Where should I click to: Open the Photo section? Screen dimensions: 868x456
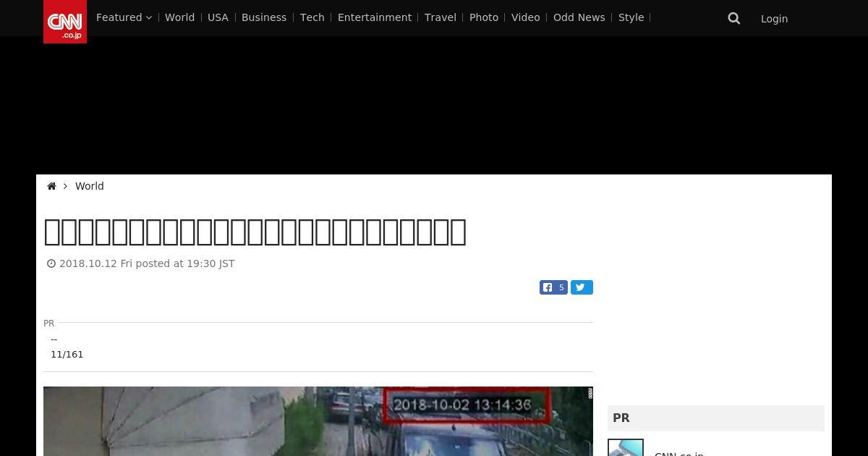click(x=484, y=17)
